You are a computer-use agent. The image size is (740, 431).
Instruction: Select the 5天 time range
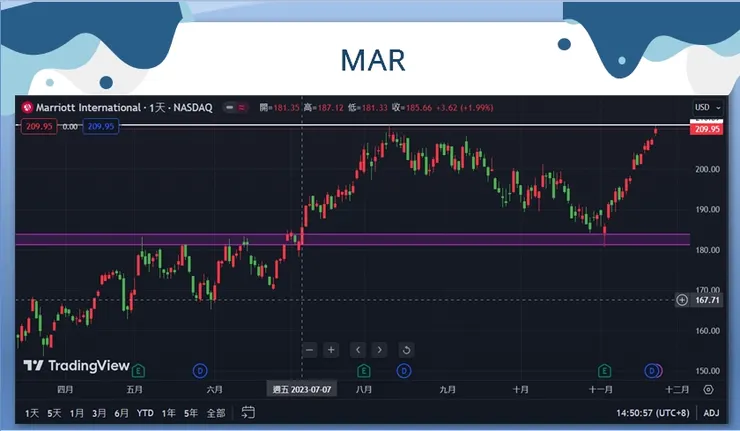(x=54, y=413)
